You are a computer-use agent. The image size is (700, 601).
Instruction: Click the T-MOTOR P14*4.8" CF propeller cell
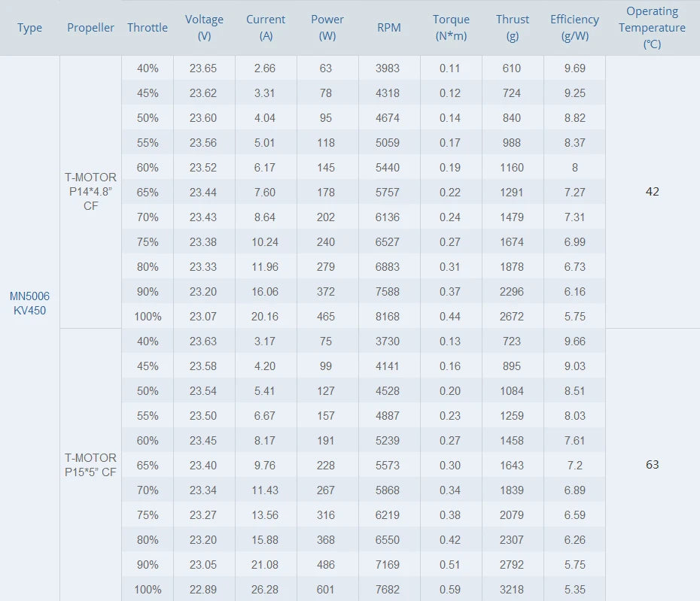pos(90,192)
